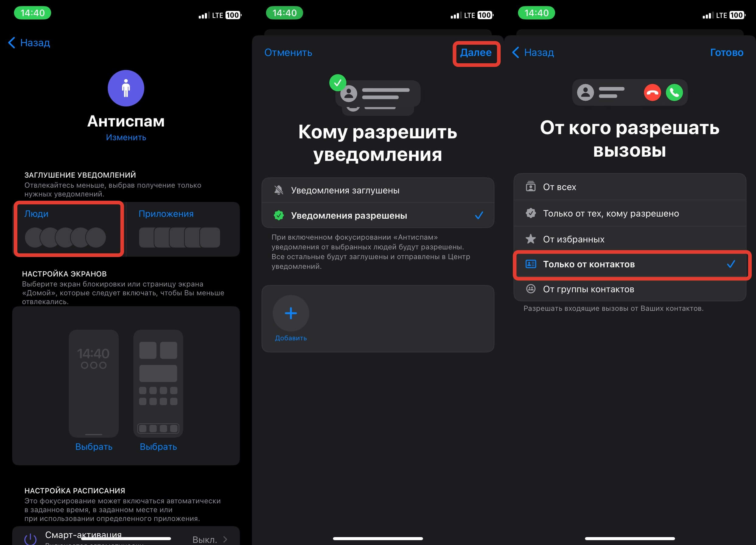Tap the muted bell icon
The width and height of the screenshot is (756, 545).
pyautogui.click(x=279, y=190)
